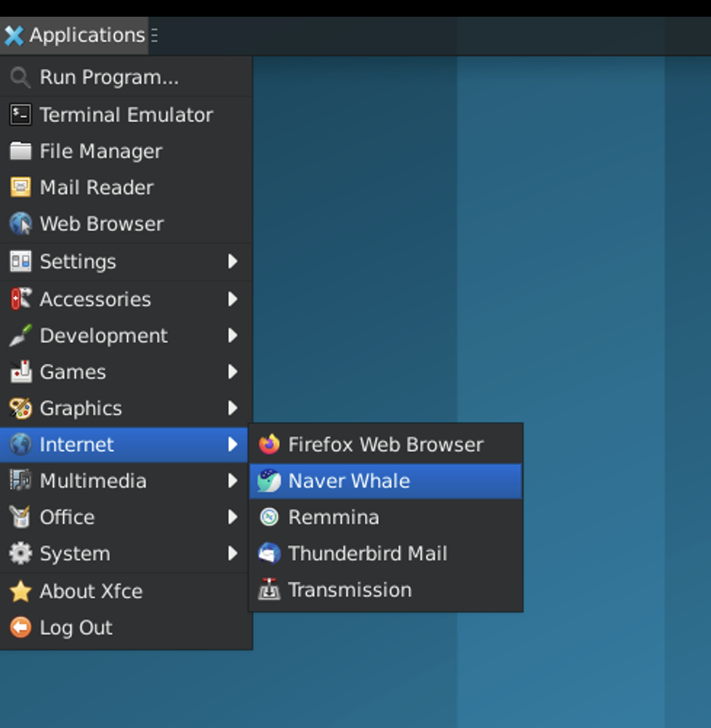The width and height of the screenshot is (711, 728).
Task: Open Thunderbird Mail entry
Action: click(x=385, y=554)
